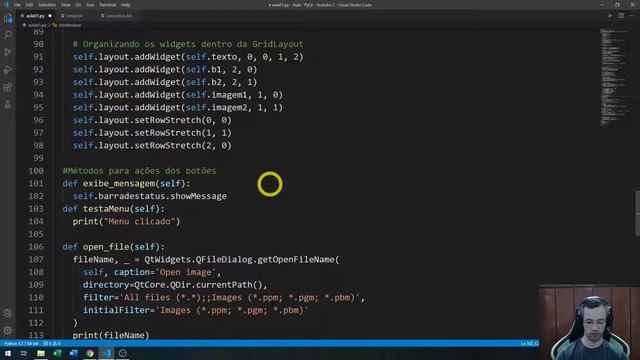Open Chrome from the taskbar
Image resolution: width=640 pixels, height=360 pixels.
[x=90, y=353]
